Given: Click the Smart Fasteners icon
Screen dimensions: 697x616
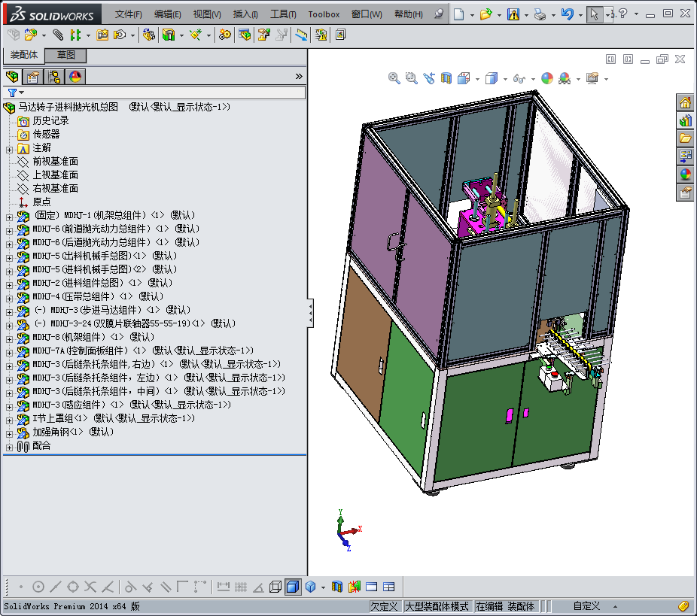Looking at the screenshot, I should click(102, 35).
